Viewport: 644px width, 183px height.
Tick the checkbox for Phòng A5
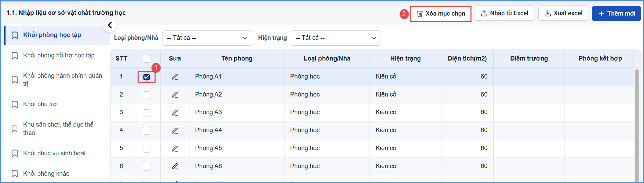pos(147,148)
